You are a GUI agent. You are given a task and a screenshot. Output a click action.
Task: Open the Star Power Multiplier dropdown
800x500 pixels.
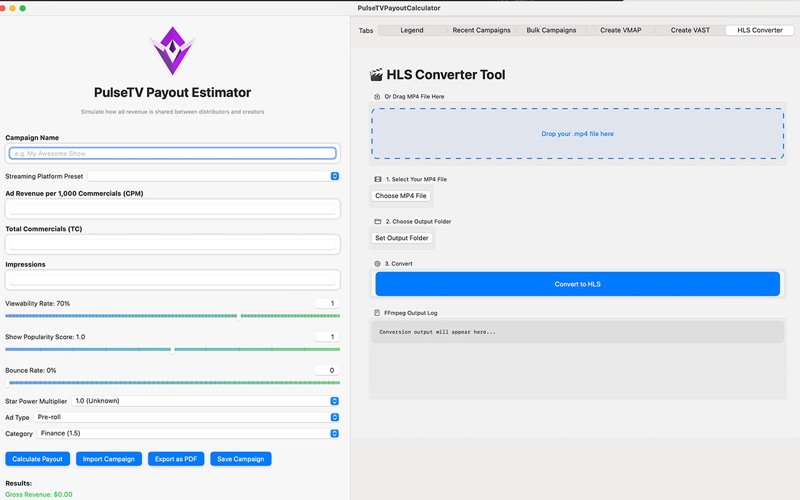pyautogui.click(x=206, y=401)
